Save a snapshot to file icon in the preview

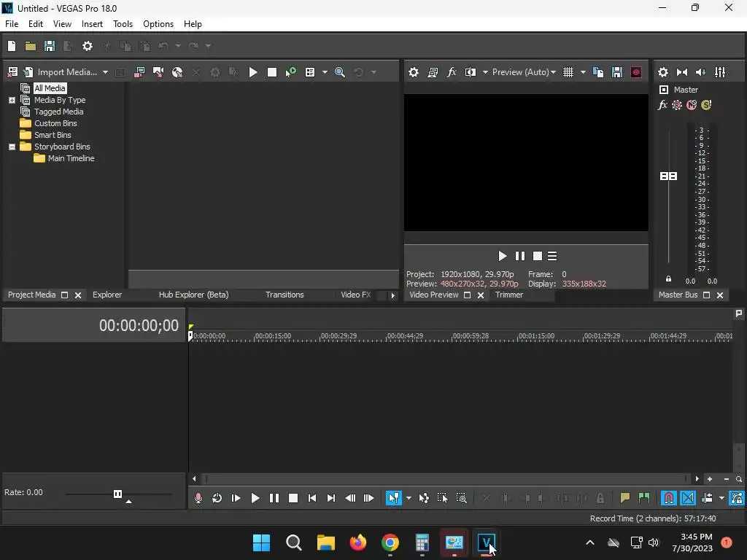click(617, 72)
